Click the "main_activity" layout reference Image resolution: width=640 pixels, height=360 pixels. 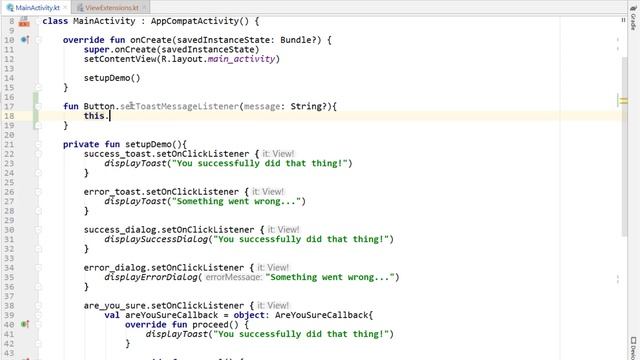[x=241, y=59]
